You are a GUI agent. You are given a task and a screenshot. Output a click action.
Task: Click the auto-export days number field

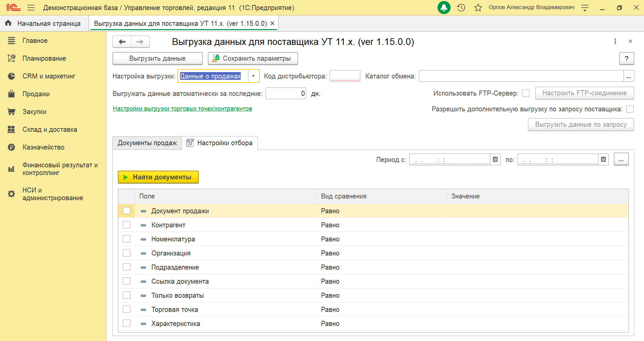click(x=286, y=93)
